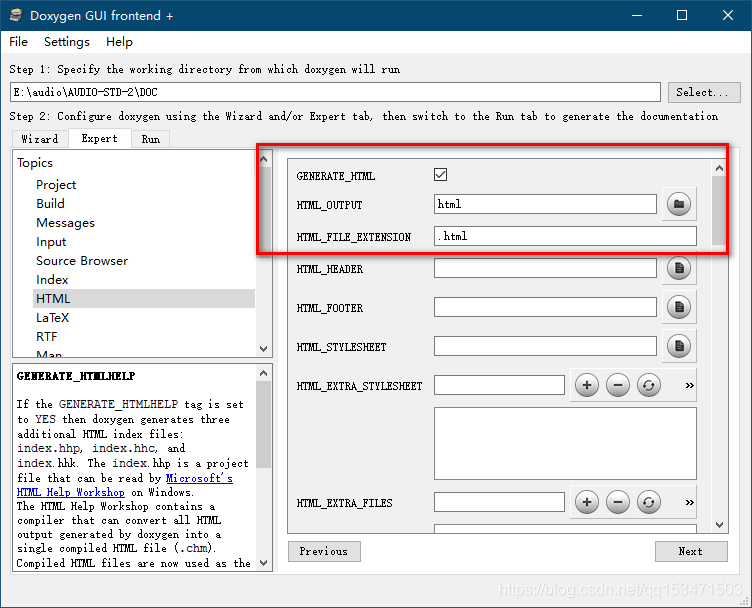Click the HTML_STYLESHEET text field

(545, 346)
